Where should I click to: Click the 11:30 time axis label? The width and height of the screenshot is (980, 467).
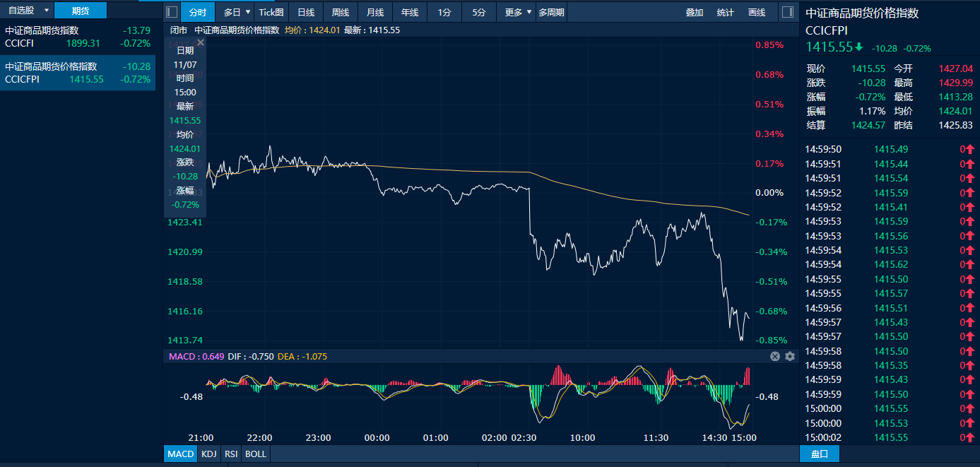pos(656,437)
